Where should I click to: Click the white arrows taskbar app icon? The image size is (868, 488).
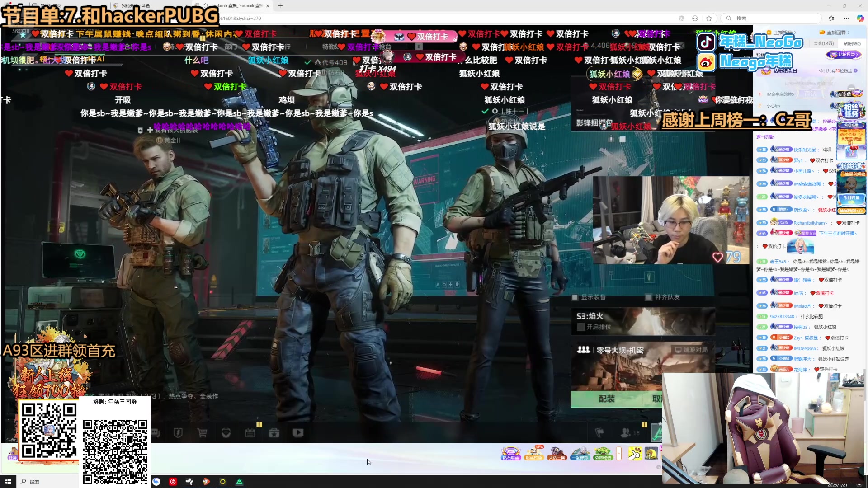(x=189, y=482)
